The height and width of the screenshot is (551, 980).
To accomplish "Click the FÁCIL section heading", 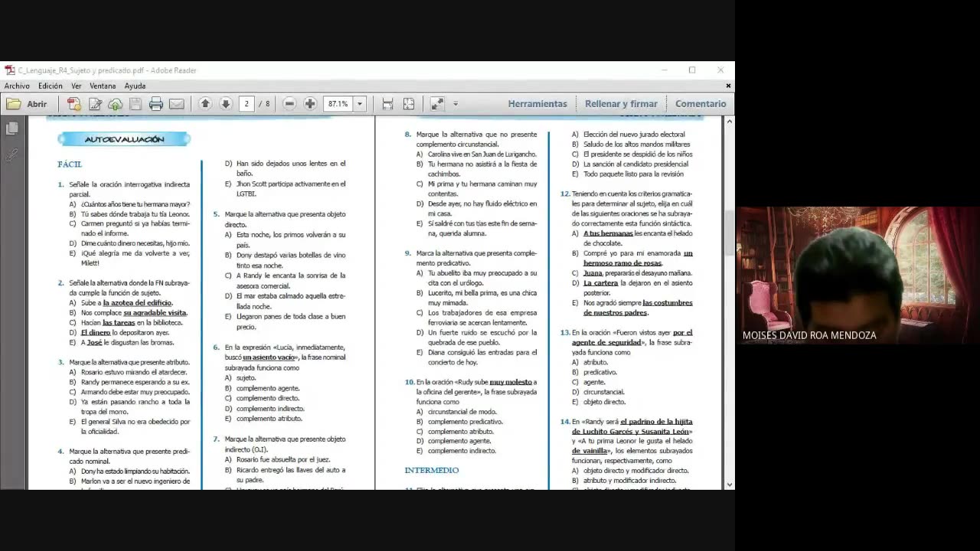I will [x=70, y=165].
